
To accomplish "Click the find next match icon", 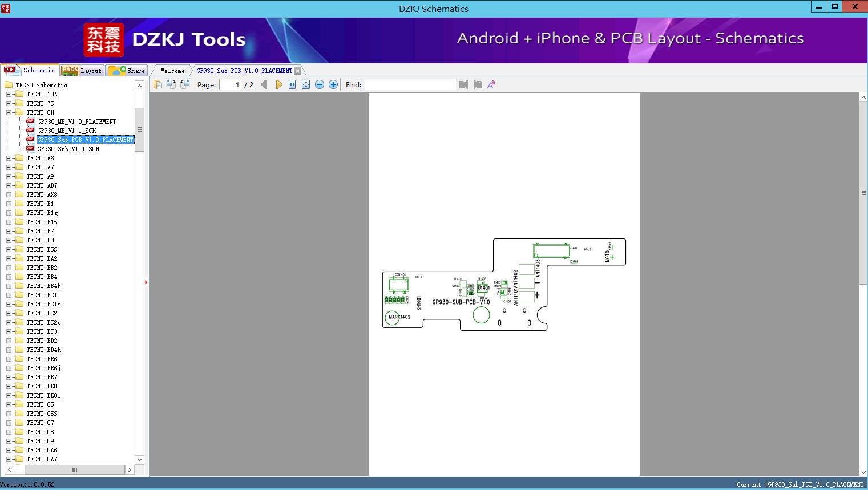I will click(x=478, y=84).
